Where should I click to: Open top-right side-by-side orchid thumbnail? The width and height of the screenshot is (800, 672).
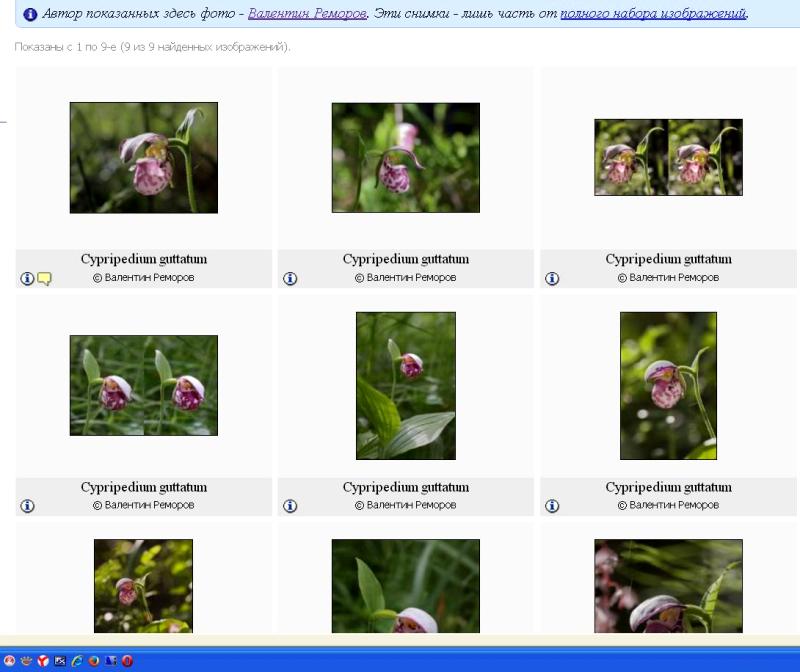click(668, 157)
